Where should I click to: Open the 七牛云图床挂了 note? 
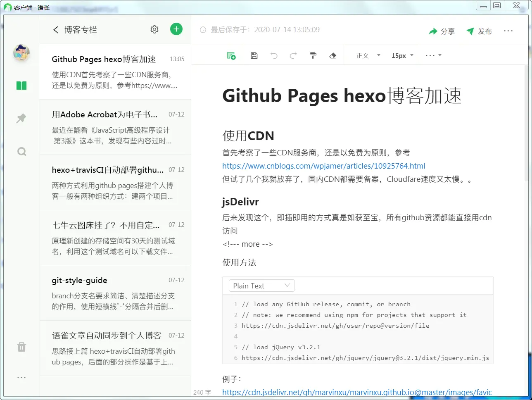pyautogui.click(x=115, y=238)
